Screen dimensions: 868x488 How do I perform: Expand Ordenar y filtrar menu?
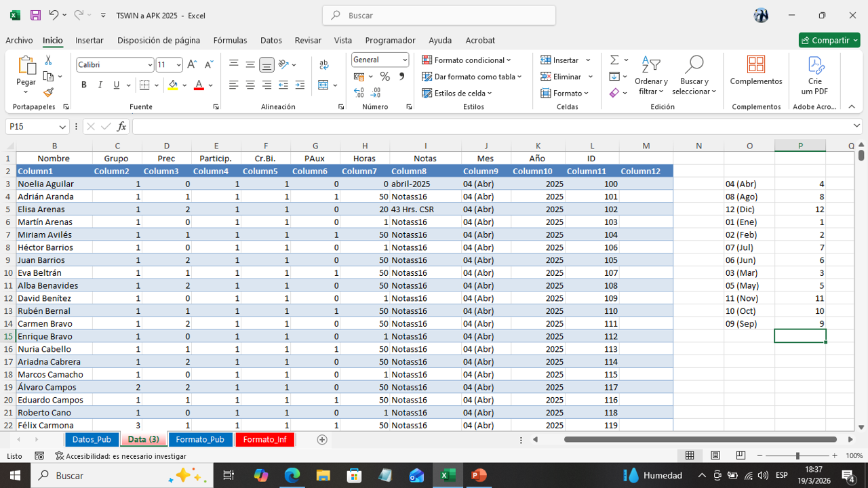click(651, 75)
